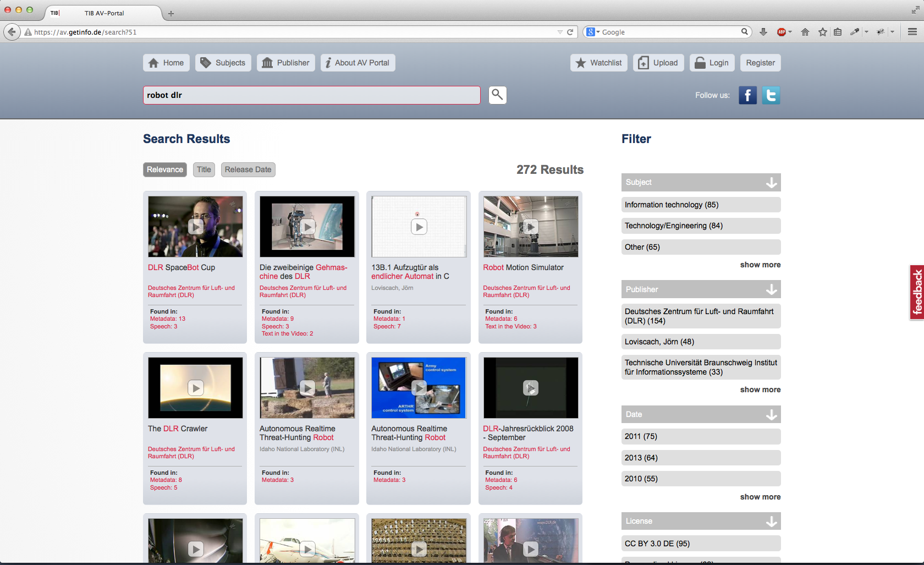Play the 13B.1 Aufzugtür video thumbnail

point(419,227)
